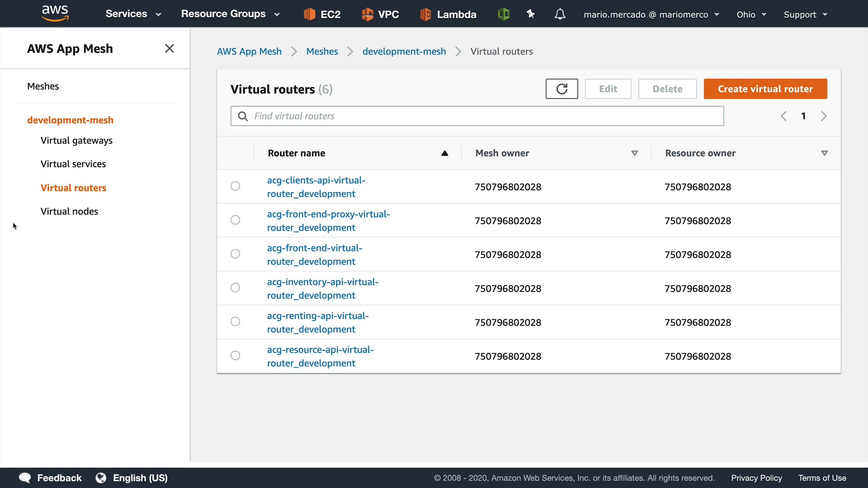Viewport: 868px width, 488px height.
Task: Click the green cube service shortcut icon
Action: click(x=503, y=14)
